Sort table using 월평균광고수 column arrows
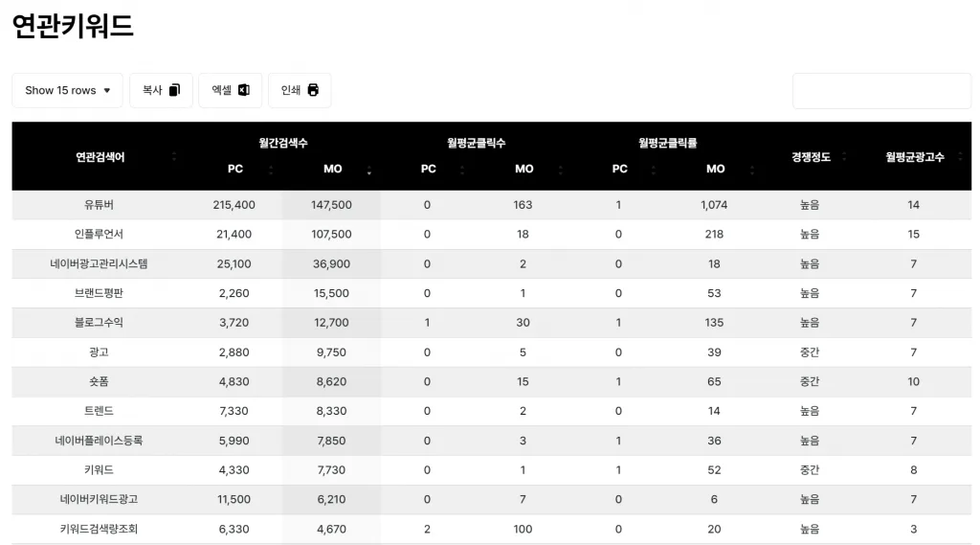Screen dimensions: 980x545 (960, 156)
